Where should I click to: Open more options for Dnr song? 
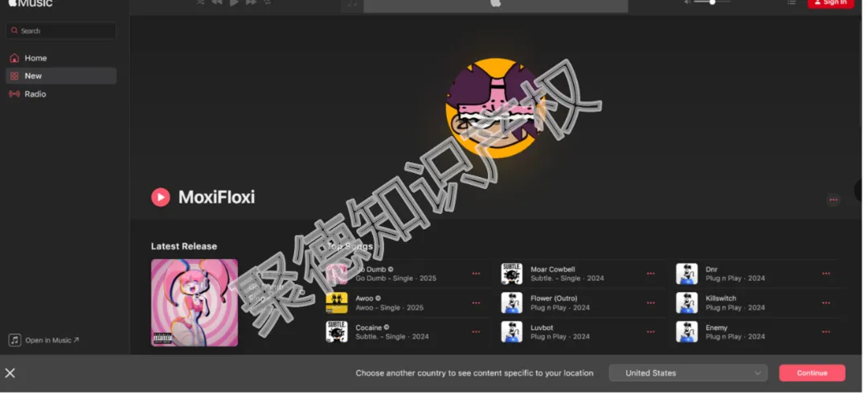[x=826, y=274]
